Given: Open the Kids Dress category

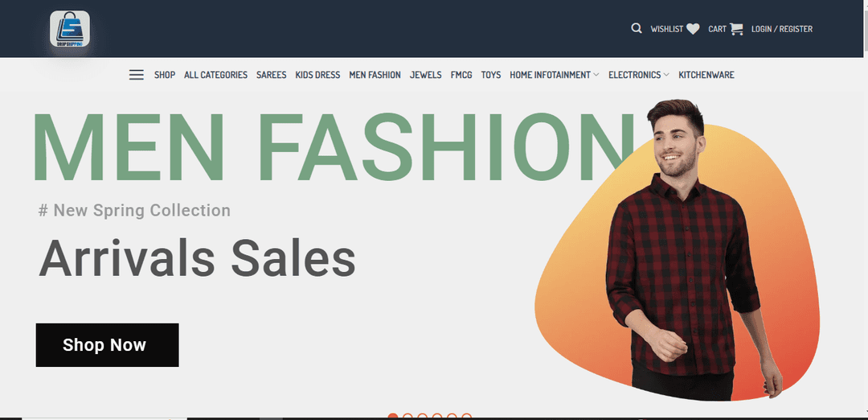Looking at the screenshot, I should point(317,75).
